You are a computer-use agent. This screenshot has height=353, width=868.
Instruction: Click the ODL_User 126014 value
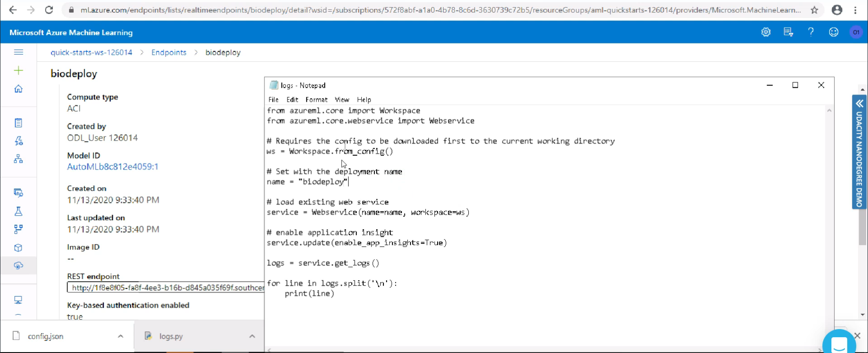point(103,138)
